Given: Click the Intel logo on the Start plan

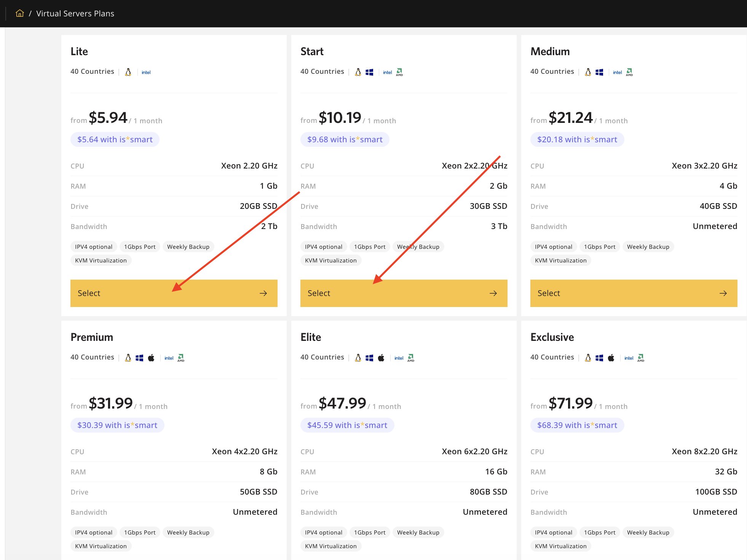Looking at the screenshot, I should click(x=388, y=72).
